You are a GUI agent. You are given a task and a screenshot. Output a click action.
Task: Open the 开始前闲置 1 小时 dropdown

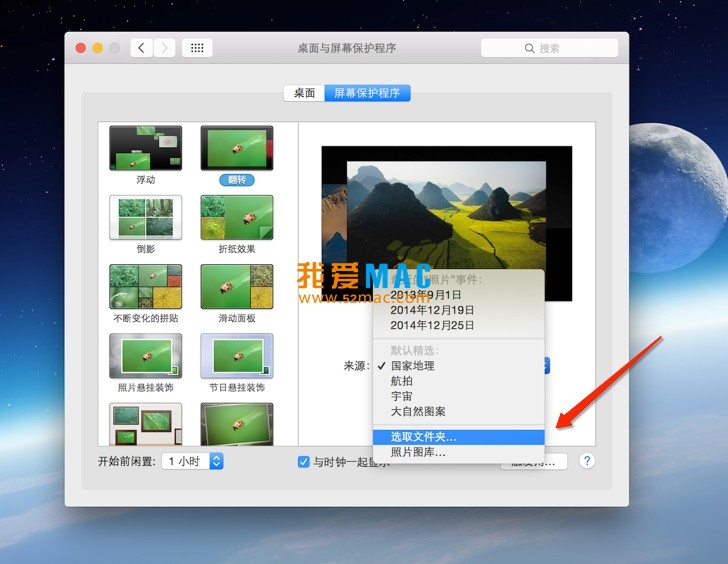[x=192, y=461]
